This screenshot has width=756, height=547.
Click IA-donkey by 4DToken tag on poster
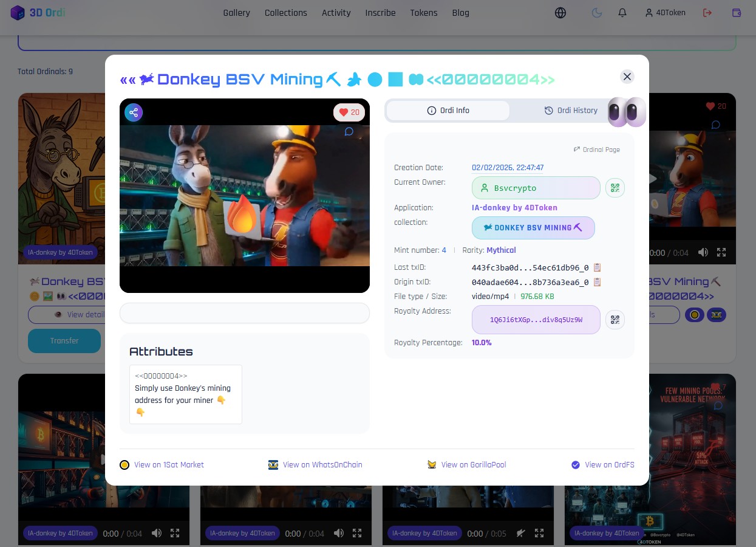pyautogui.click(x=607, y=533)
